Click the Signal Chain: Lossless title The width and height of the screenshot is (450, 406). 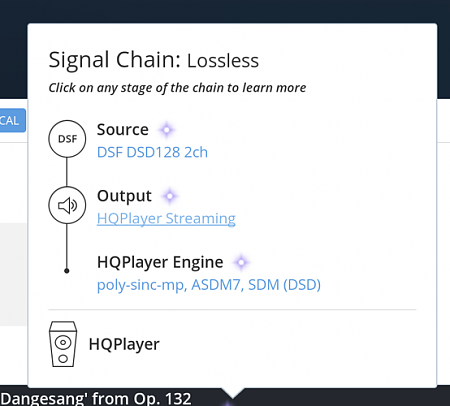(154, 60)
